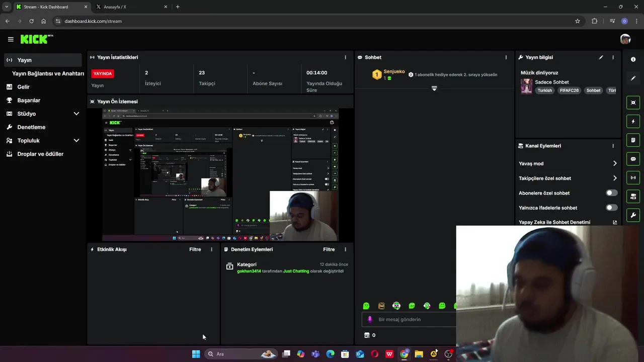
Task: Enable Abonelere özel sohbet switch
Action: tap(611, 193)
